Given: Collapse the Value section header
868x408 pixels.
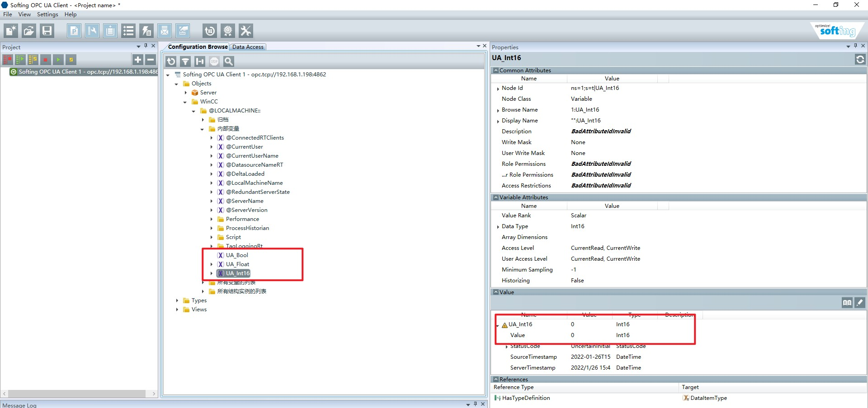Looking at the screenshot, I should pyautogui.click(x=496, y=292).
